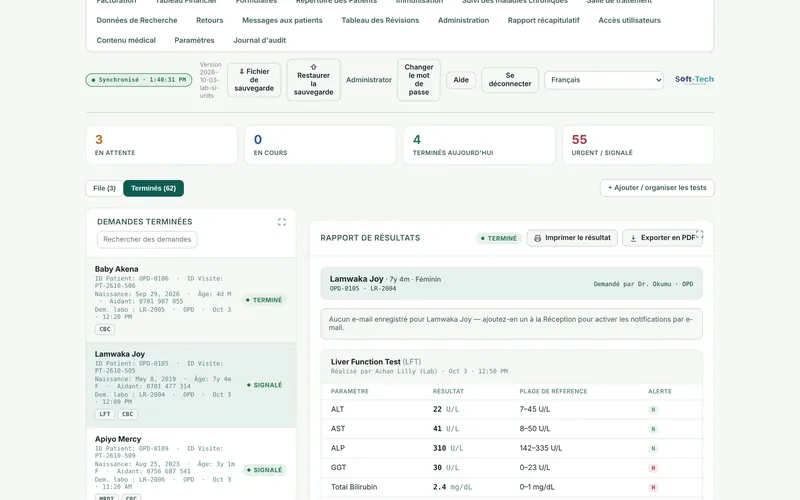Screen dimensions: 800x500
Task: Click the Terminé badge in report header
Action: point(498,238)
